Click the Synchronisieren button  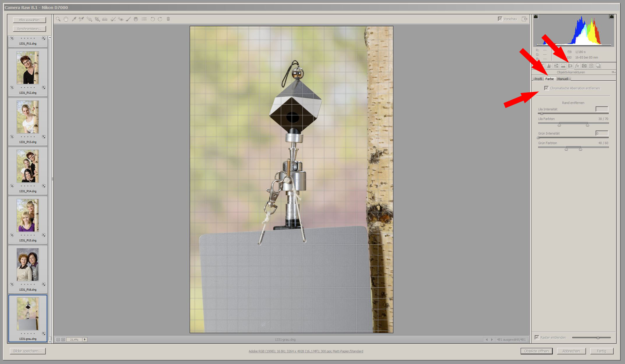pyautogui.click(x=29, y=29)
